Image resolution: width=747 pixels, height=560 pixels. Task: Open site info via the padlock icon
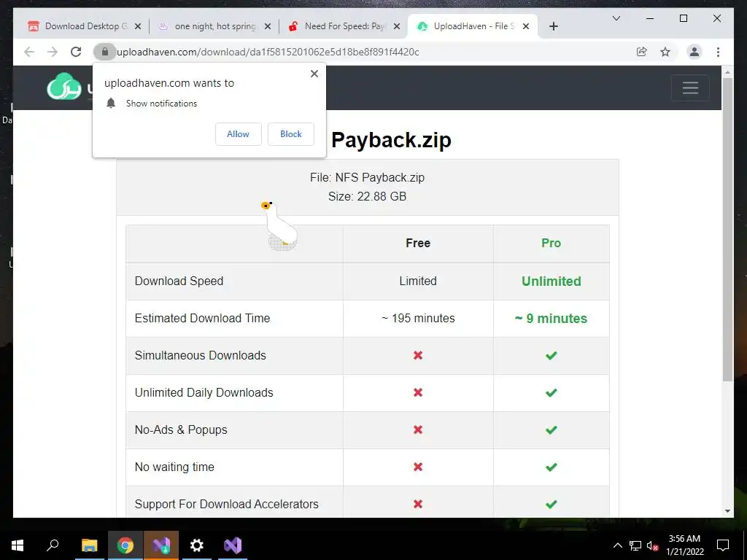[105, 52]
